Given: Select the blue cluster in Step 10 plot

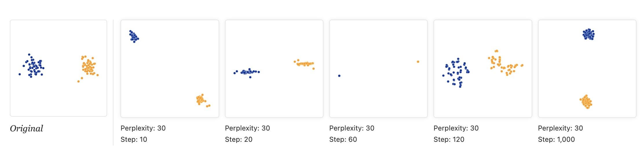Looking at the screenshot, I should [x=134, y=36].
